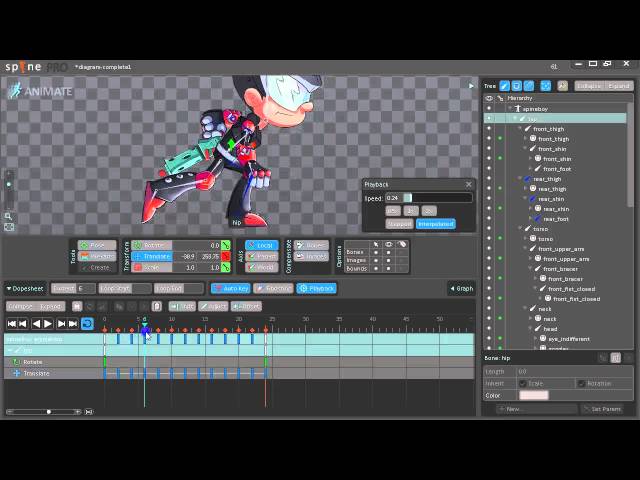Screen dimensions: 640x480
Task: Jump to first frame of the animation
Action: click(11, 324)
